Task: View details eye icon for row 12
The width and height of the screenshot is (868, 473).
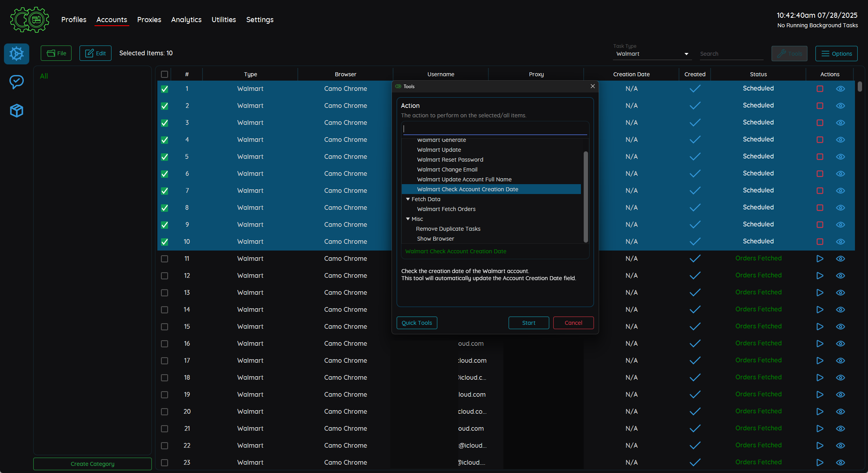Action: pos(841,276)
